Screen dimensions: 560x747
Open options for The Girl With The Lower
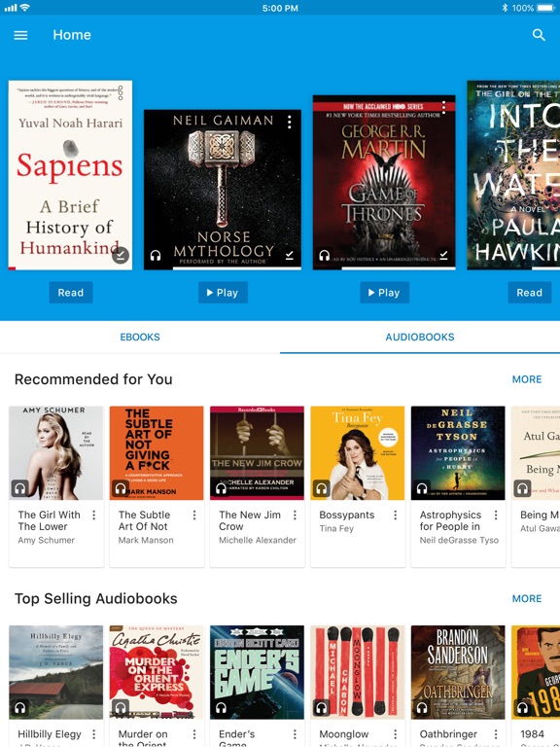coord(93,515)
